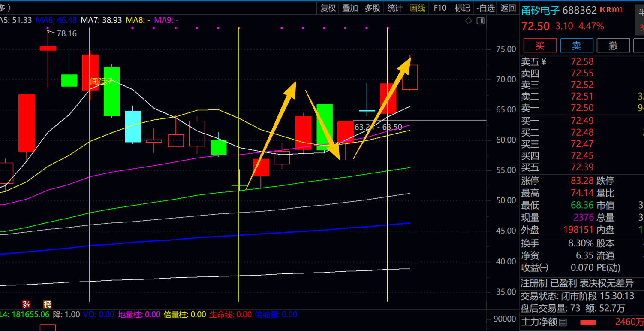Click the 倍量柱 indicator label
Viewport: 644px width, 331px height.
coord(185,314)
